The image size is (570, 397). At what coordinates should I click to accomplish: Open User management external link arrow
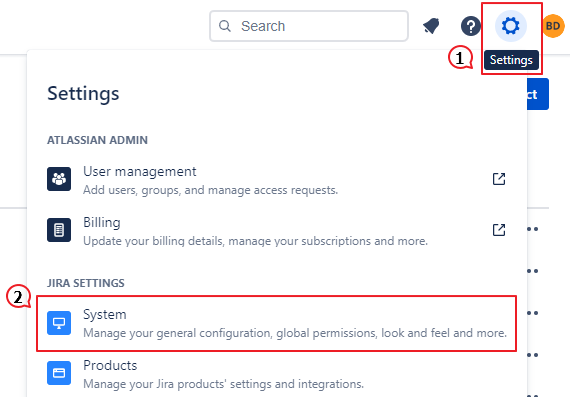pos(499,179)
